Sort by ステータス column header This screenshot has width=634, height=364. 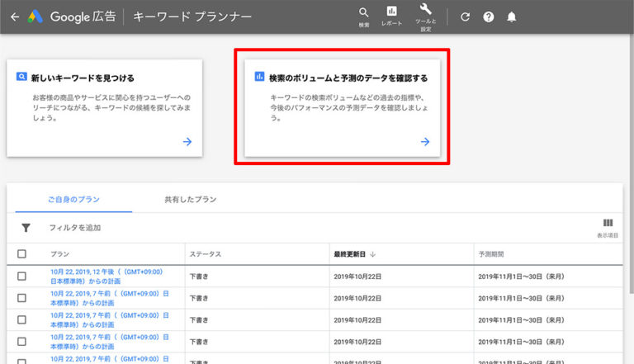click(206, 254)
